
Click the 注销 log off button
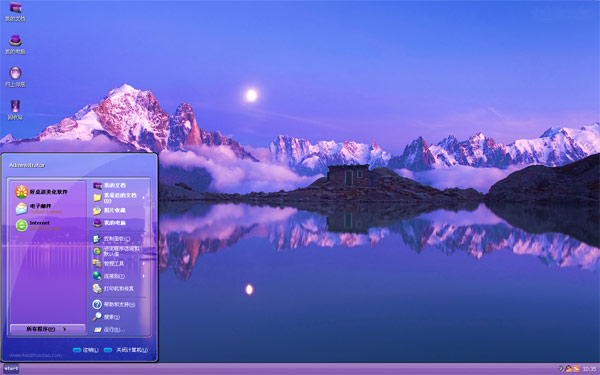86,350
